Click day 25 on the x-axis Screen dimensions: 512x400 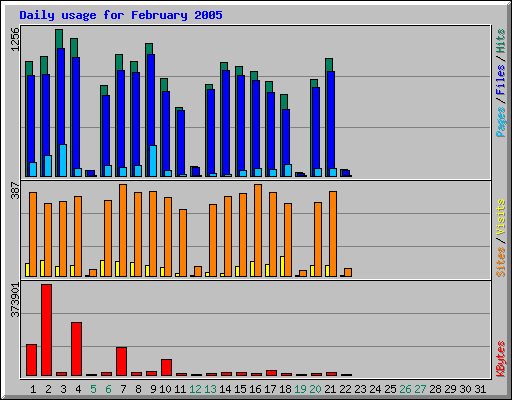pyautogui.click(x=390, y=389)
